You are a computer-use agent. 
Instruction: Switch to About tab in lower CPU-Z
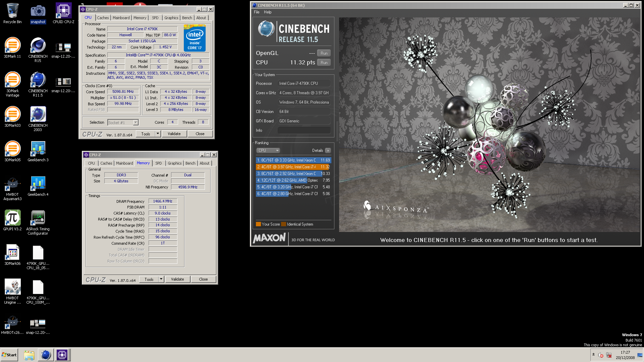click(x=205, y=163)
